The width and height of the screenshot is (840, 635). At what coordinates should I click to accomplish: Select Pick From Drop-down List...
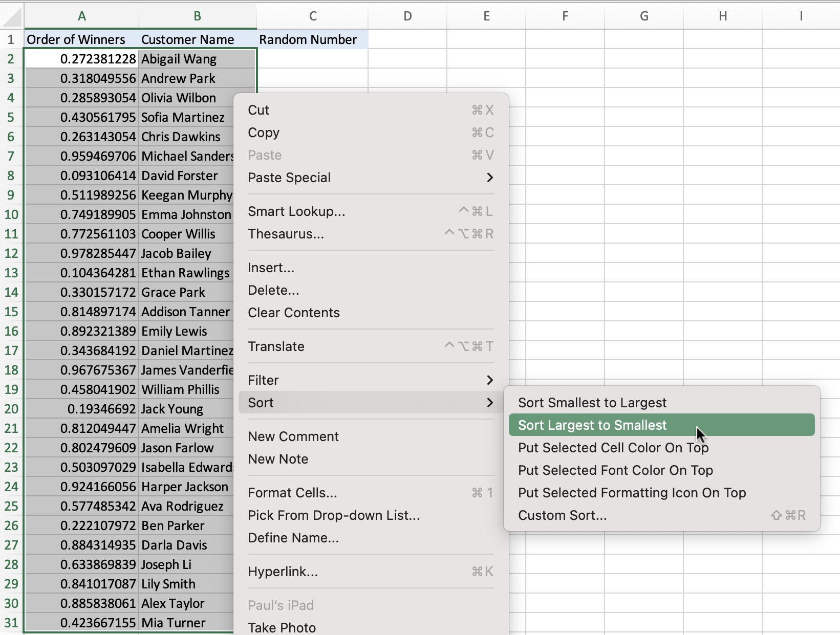click(x=371, y=515)
